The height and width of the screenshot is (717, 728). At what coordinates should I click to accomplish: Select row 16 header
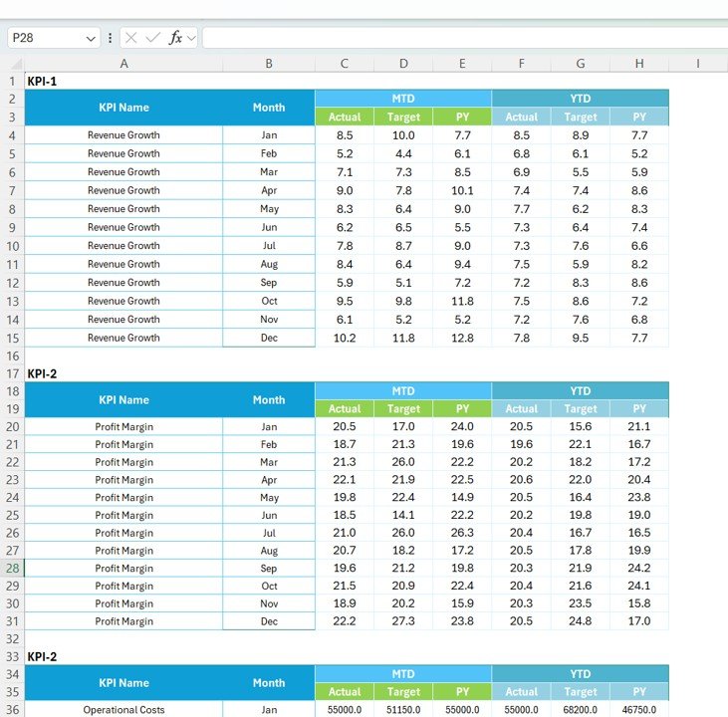coord(12,357)
